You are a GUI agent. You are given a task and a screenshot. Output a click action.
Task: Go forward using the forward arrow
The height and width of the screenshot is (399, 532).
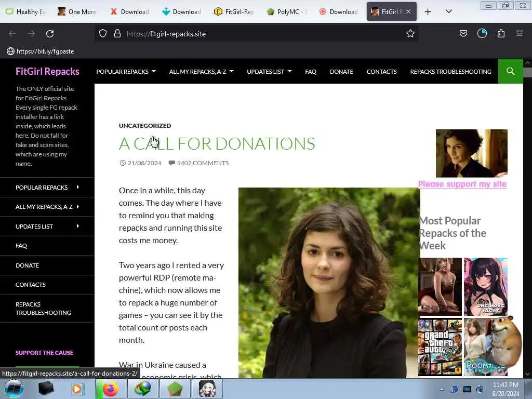click(x=31, y=34)
